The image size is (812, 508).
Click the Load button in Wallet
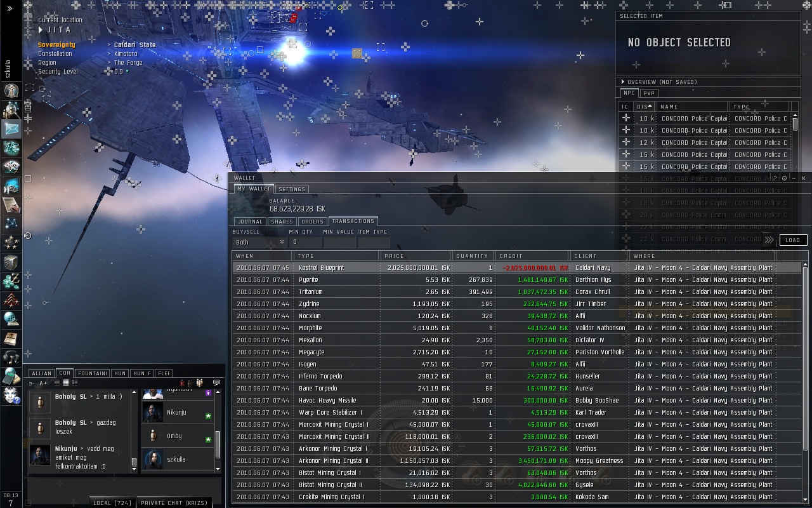[x=793, y=240]
